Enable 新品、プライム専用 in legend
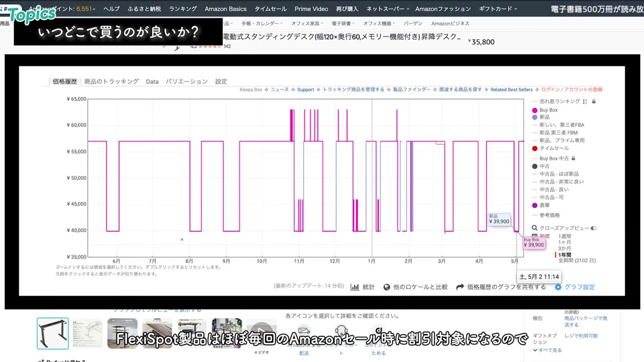This screenshot has height=362, width=644. [x=558, y=141]
